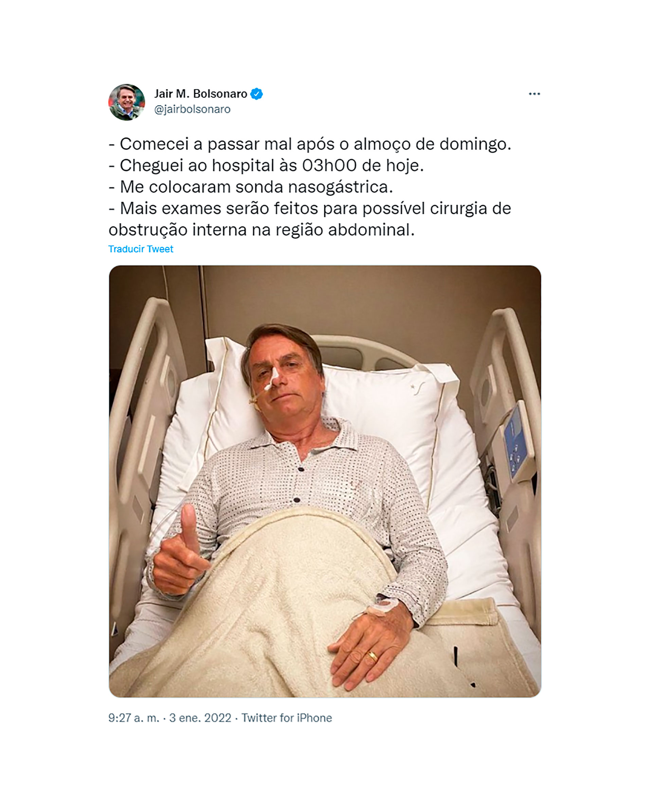The image size is (652, 812).
Task: Click the line 'Me colocaram sonda nasogástrica'
Action: pos(251,187)
